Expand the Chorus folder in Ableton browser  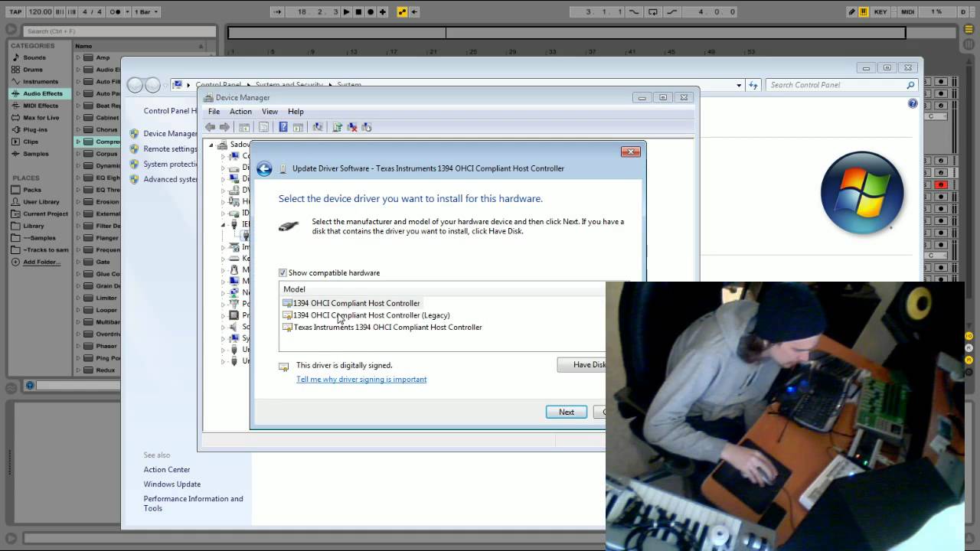pos(78,129)
